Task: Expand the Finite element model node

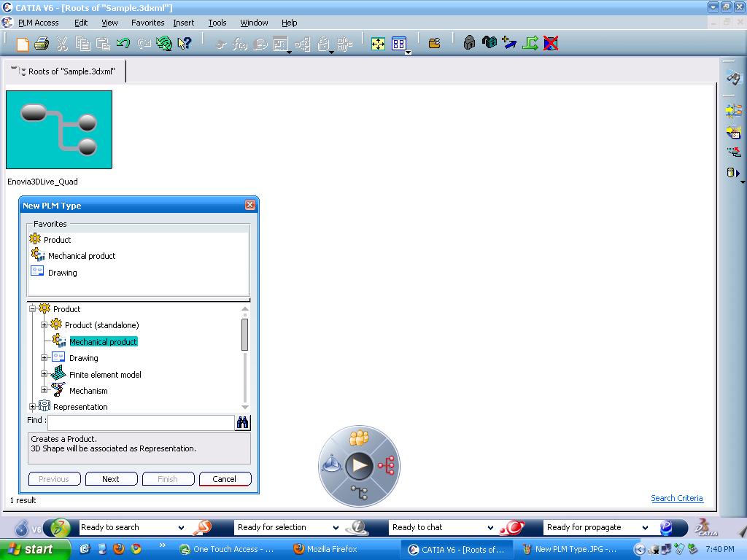Action: coord(44,374)
